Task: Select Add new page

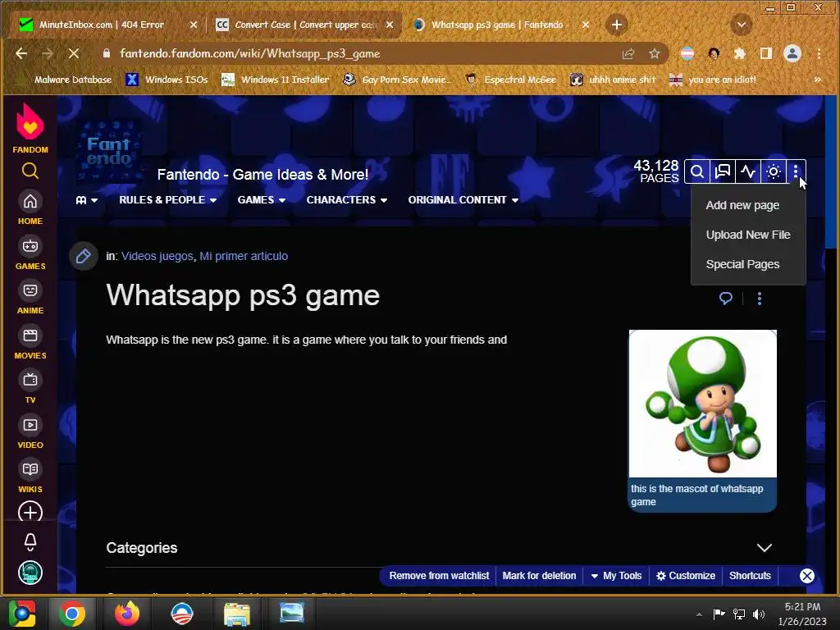Action: [742, 205]
